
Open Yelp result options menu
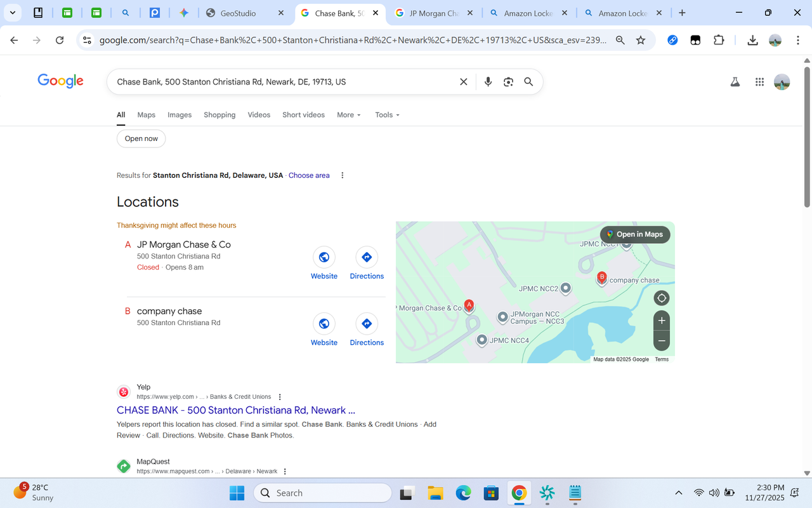pos(280,397)
